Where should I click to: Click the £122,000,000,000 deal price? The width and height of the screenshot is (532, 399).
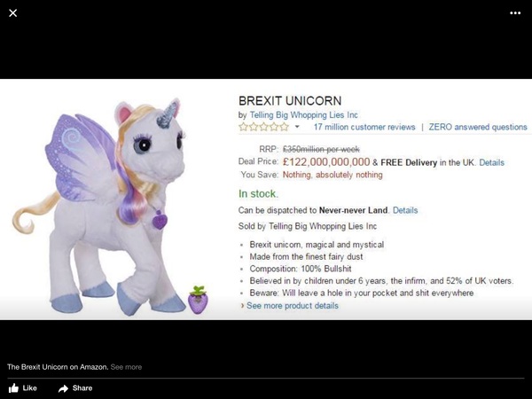click(x=325, y=163)
